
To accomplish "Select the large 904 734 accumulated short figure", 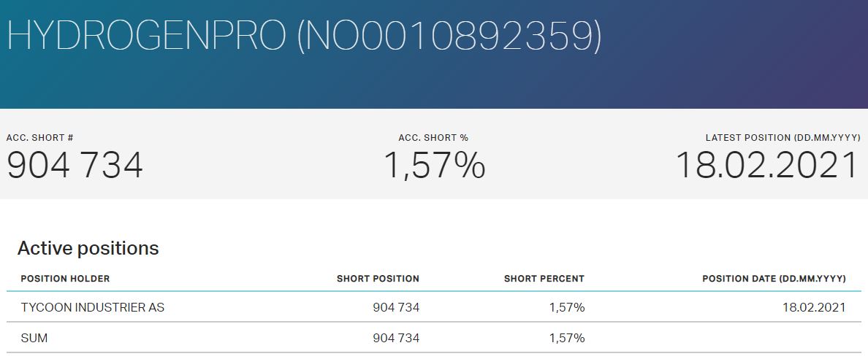I will tap(75, 166).
